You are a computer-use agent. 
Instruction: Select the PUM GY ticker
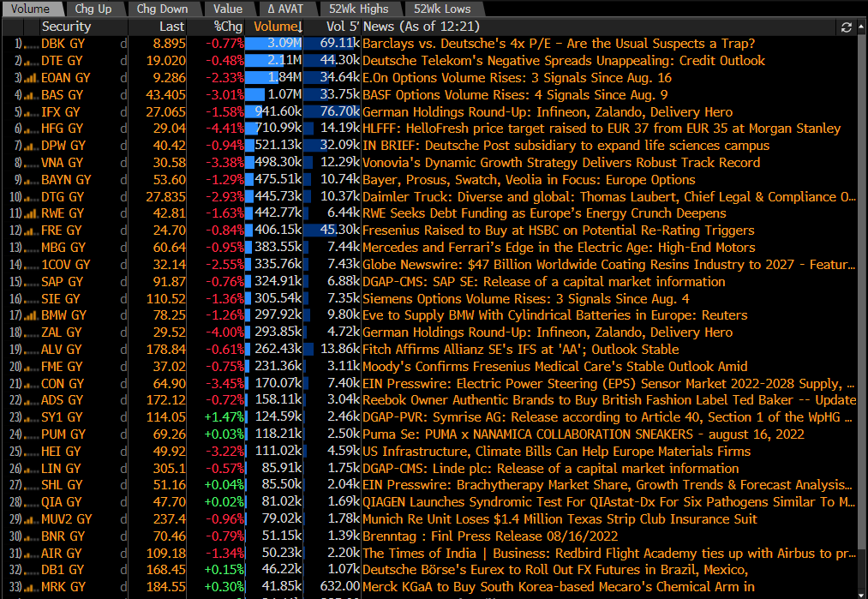[62, 434]
